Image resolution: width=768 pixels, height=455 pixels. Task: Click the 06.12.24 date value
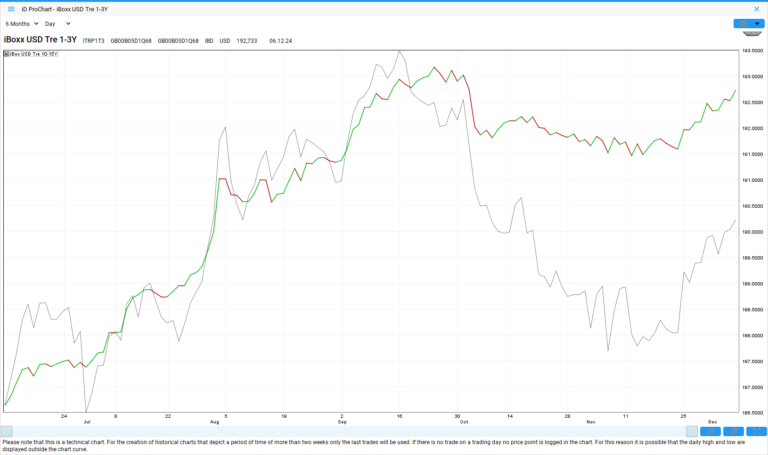(281, 41)
